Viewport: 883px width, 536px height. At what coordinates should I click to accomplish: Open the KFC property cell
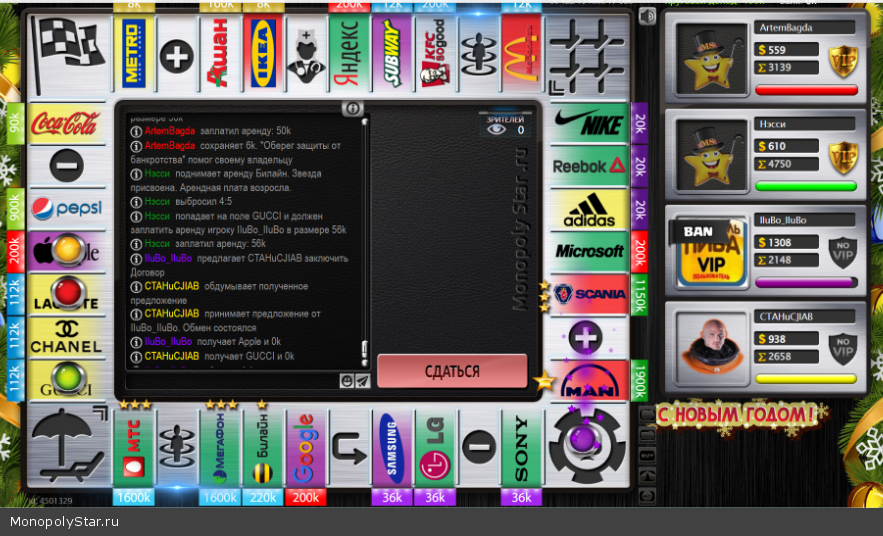[435, 53]
